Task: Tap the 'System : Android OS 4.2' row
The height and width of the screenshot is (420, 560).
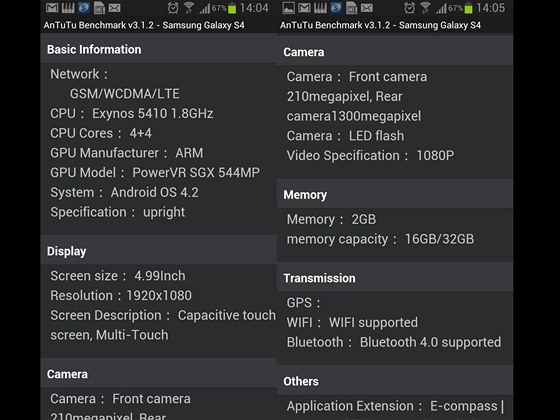Action: click(x=124, y=192)
